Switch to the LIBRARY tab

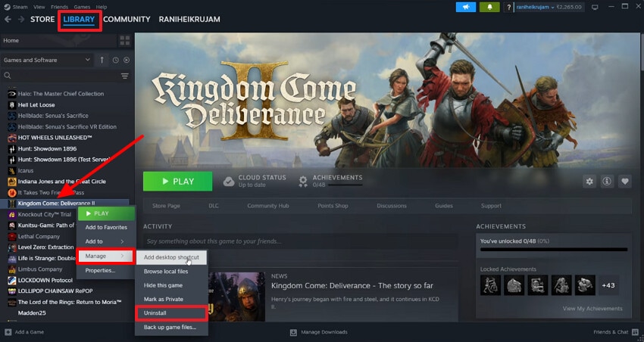(x=79, y=19)
